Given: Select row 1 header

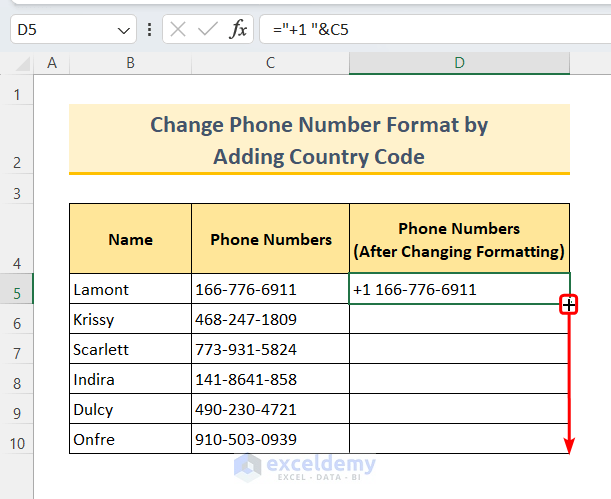Looking at the screenshot, I should 17,90.
